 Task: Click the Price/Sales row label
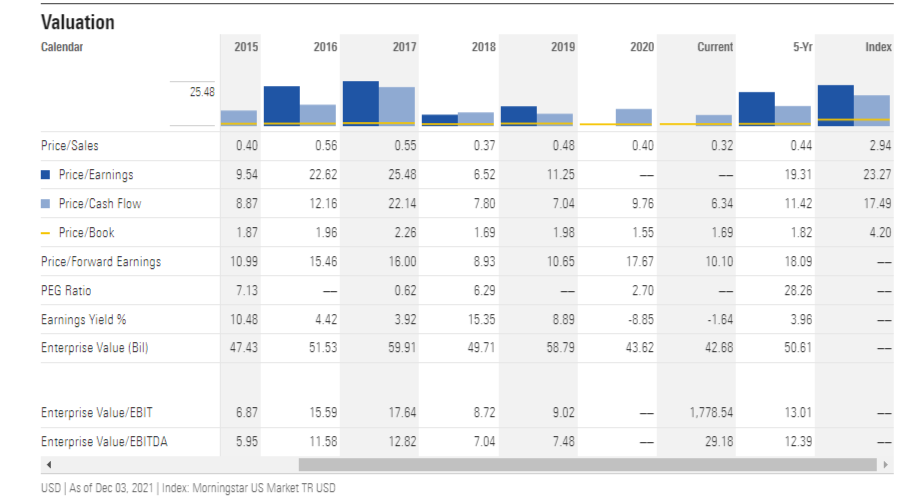point(70,146)
